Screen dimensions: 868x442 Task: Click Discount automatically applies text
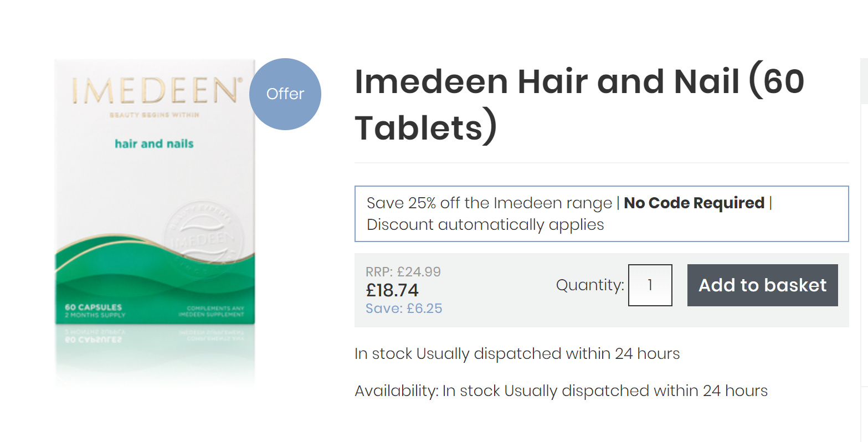[x=485, y=225]
